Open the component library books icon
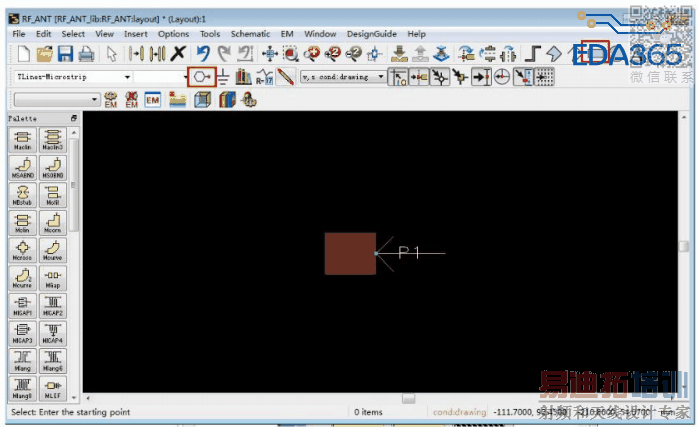The height and width of the screenshot is (427, 698). [x=243, y=77]
